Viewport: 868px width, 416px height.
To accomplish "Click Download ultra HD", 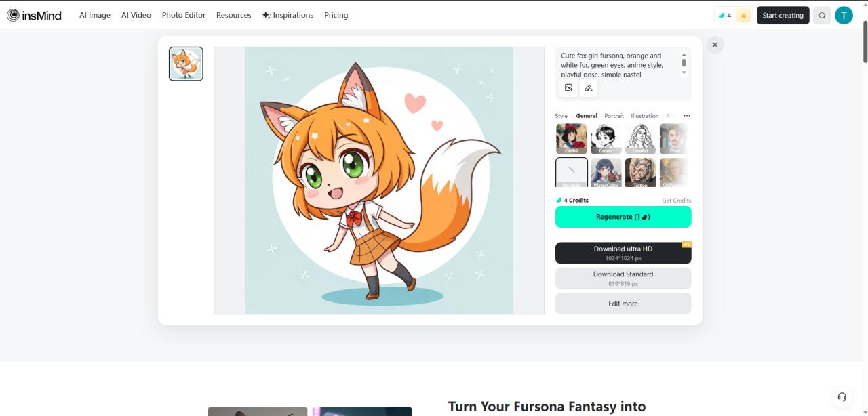I will click(623, 252).
